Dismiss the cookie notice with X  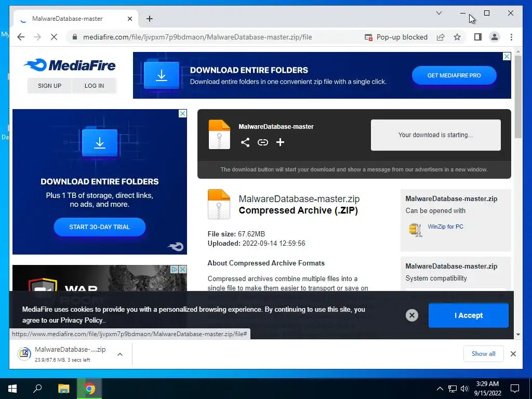412,315
